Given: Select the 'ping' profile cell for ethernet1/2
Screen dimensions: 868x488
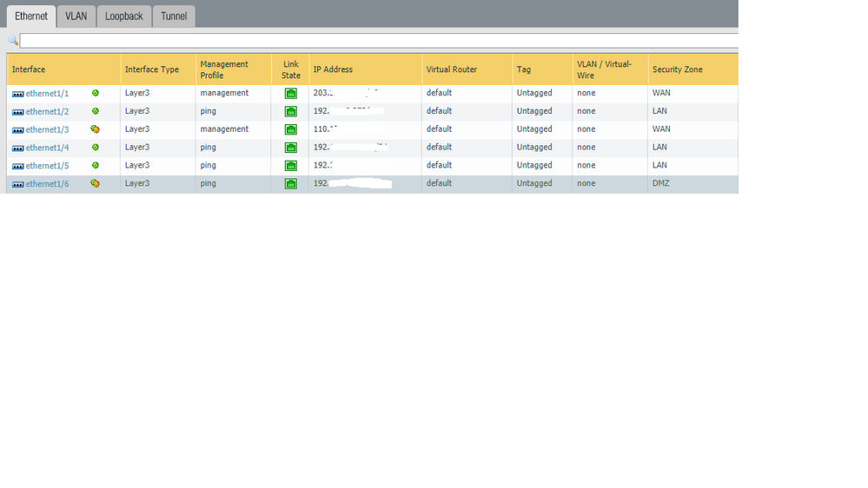Looking at the screenshot, I should [233, 111].
